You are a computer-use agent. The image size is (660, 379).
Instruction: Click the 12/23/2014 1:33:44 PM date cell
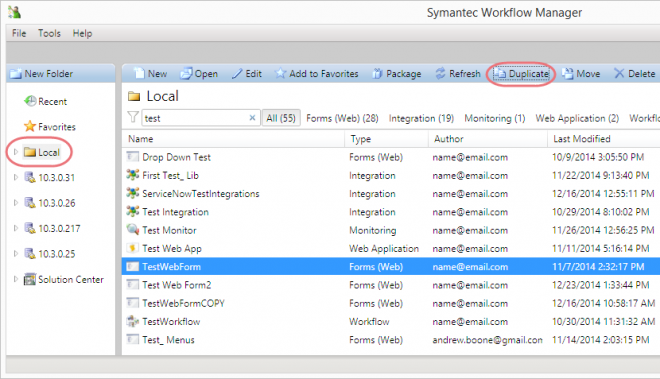click(x=600, y=285)
